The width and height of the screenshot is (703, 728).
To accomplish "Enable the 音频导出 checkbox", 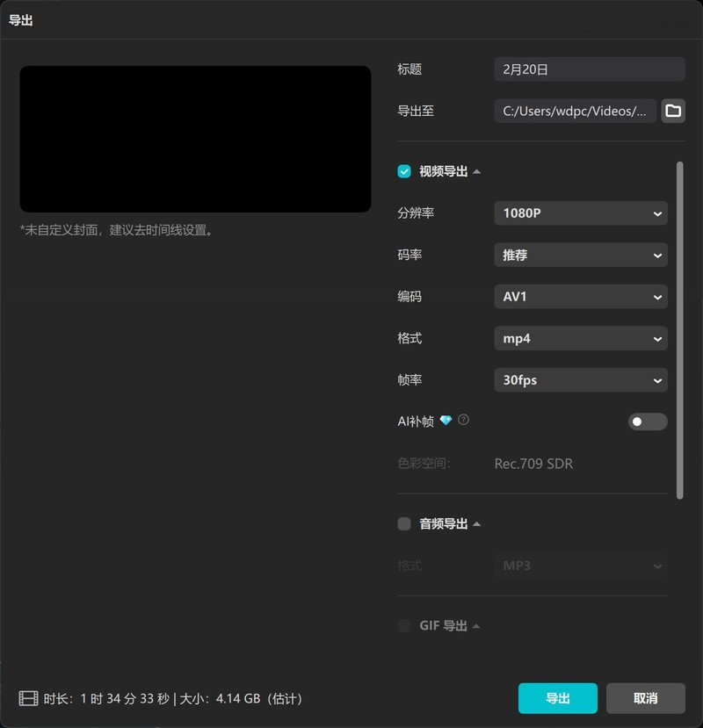I will [403, 523].
